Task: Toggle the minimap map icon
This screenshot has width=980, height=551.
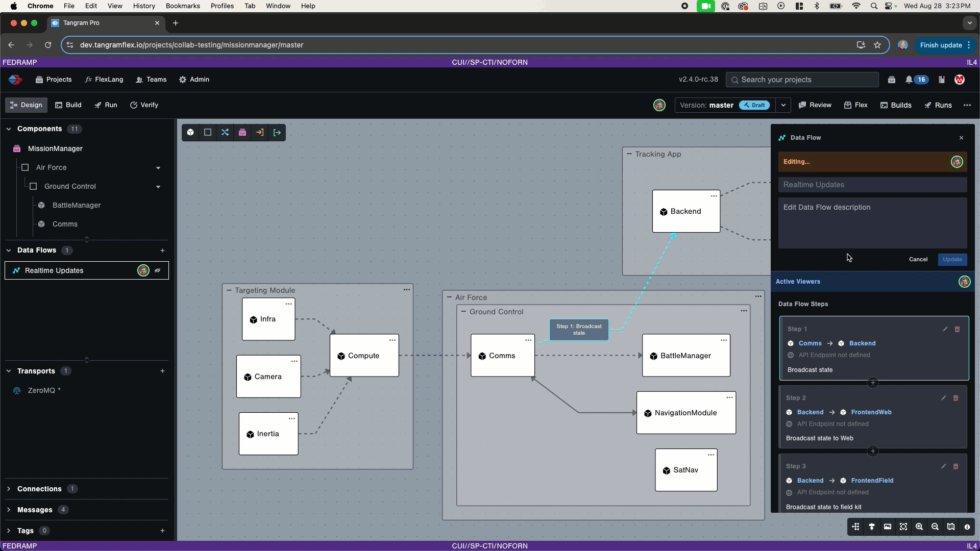Action: [951, 527]
